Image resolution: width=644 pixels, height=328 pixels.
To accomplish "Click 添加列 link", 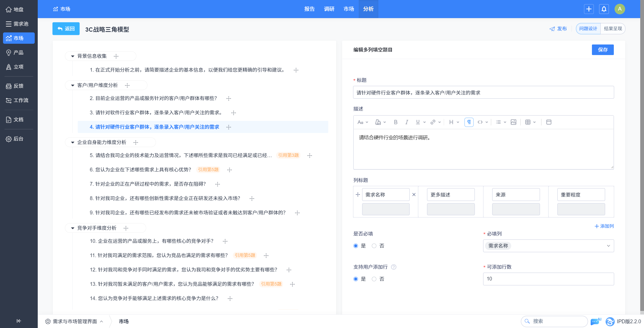I will 604,226.
